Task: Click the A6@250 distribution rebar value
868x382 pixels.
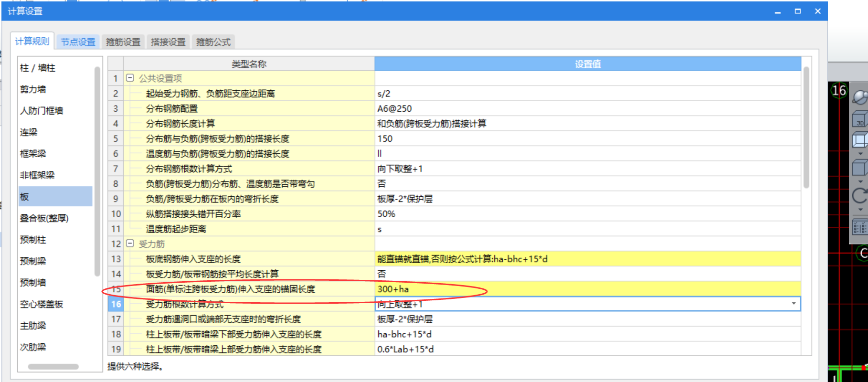Action: (588, 108)
